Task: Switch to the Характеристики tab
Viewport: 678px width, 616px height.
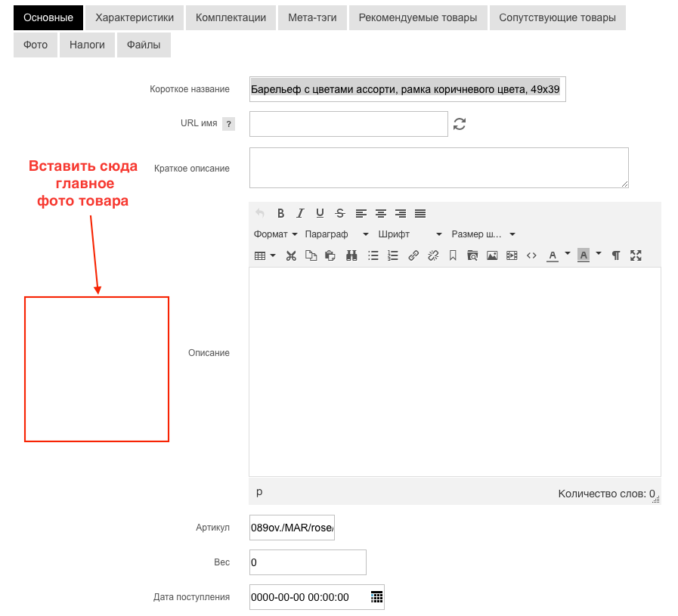Action: coord(135,17)
